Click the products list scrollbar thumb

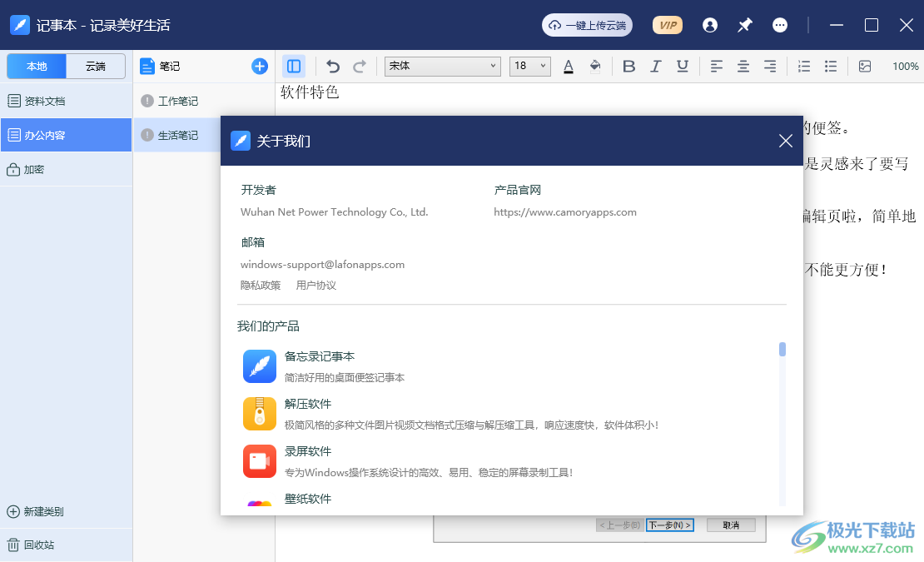782,350
